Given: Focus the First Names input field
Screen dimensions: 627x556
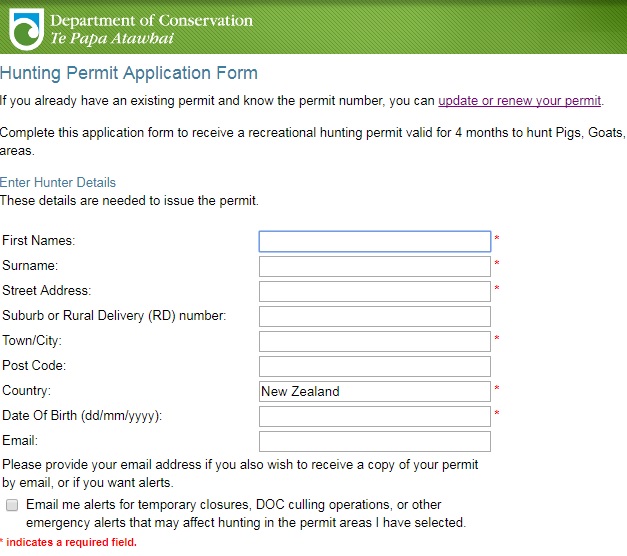Looking at the screenshot, I should [x=375, y=241].
